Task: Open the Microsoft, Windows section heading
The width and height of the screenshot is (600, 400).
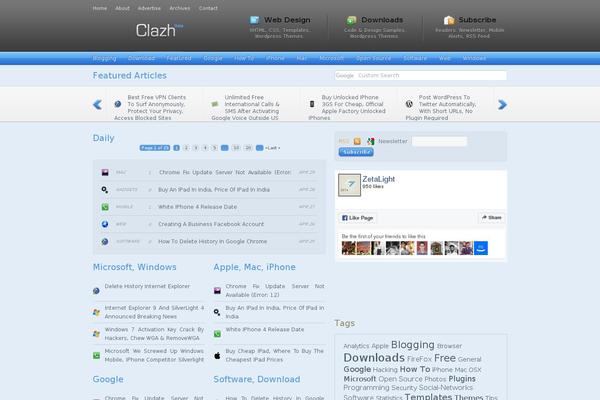Action: click(x=134, y=267)
